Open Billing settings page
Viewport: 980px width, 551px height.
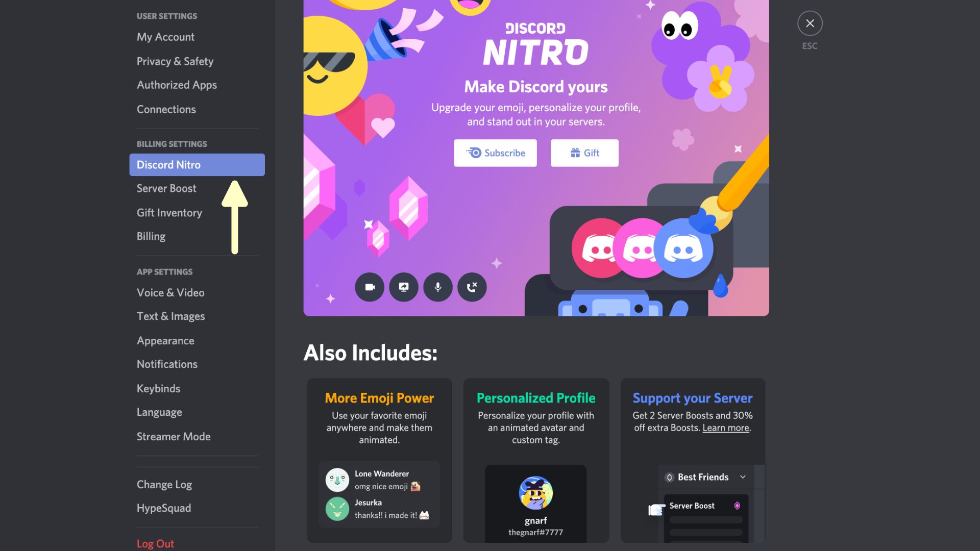[x=151, y=237]
